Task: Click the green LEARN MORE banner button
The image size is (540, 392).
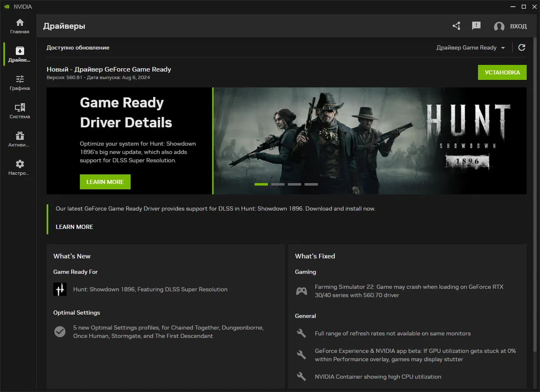Action: pos(105,182)
